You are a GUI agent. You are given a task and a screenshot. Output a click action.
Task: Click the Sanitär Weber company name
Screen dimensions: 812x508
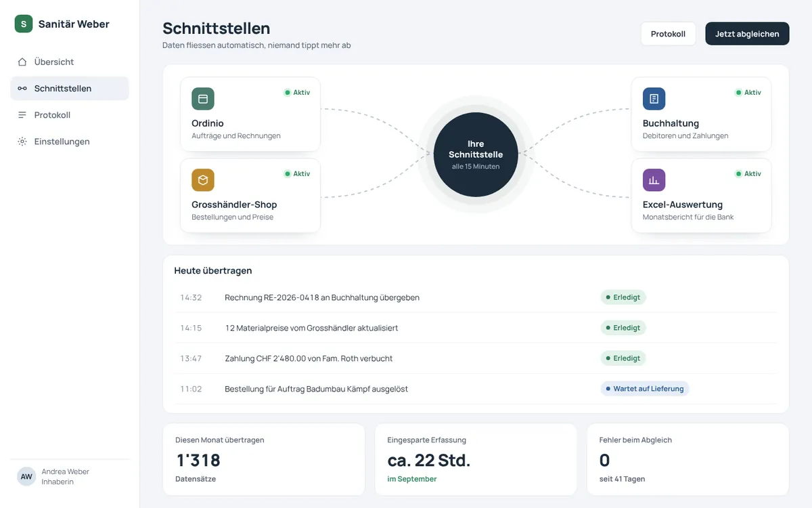74,24
